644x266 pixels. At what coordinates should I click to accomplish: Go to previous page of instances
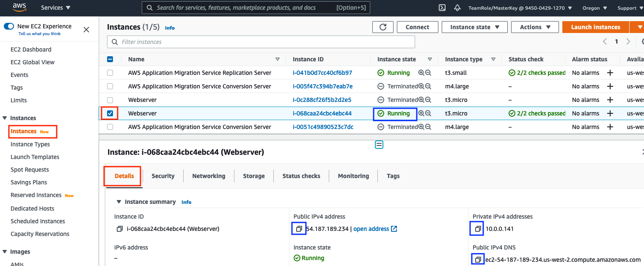tap(605, 41)
